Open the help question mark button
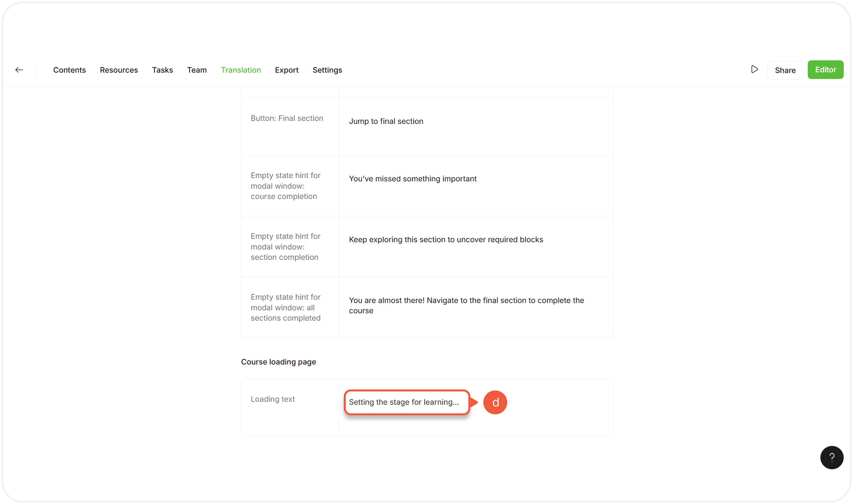This screenshot has height=504, width=853. (x=831, y=458)
